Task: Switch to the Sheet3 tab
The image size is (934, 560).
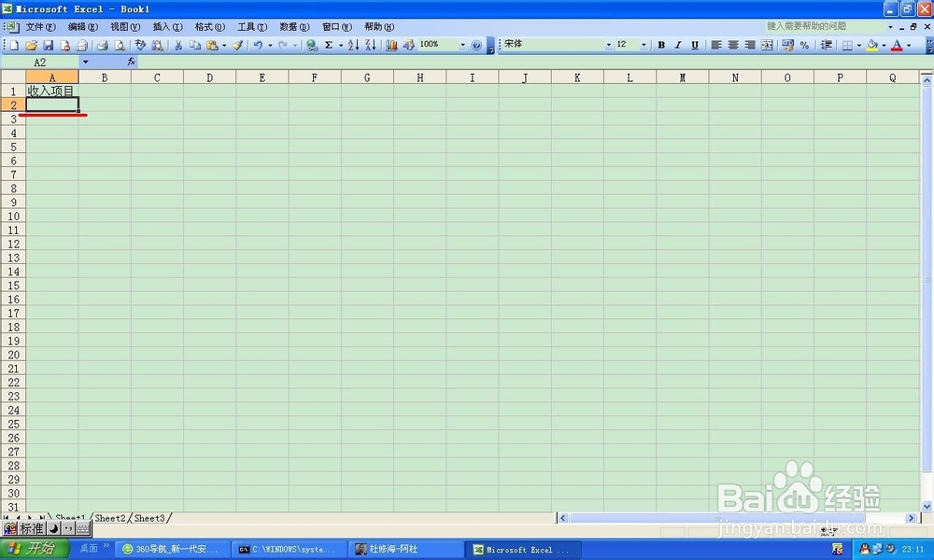Action: pyautogui.click(x=149, y=518)
